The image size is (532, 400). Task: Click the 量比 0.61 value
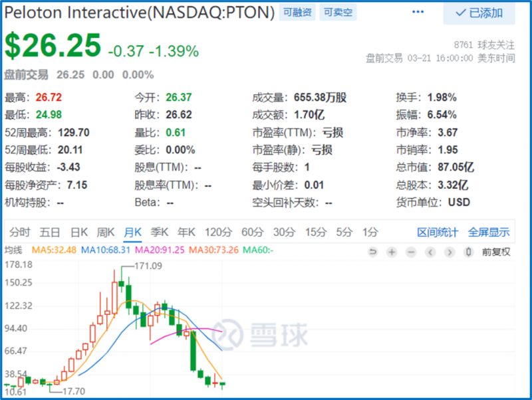176,132
